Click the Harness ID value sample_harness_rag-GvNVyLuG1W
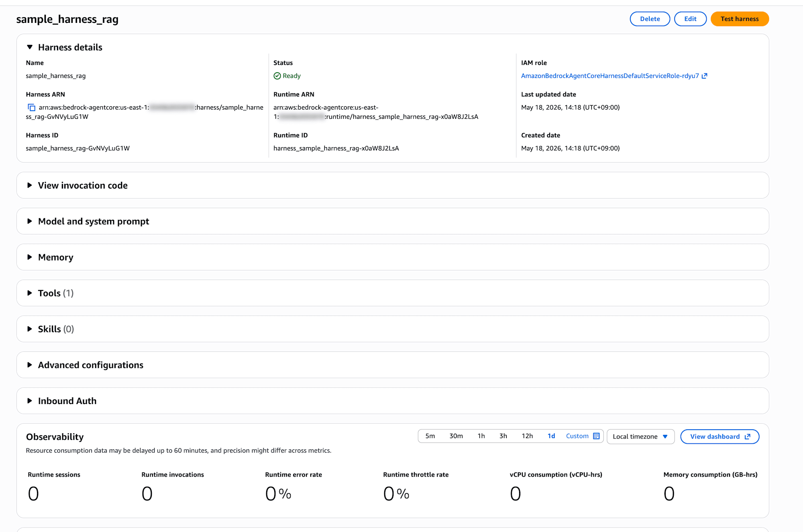803x532 pixels. point(78,148)
